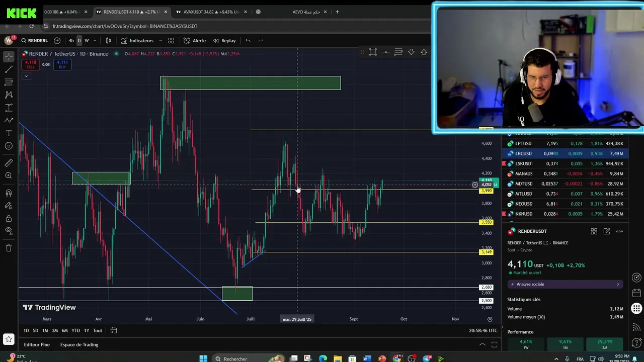The width and height of the screenshot is (644, 362).
Task: Select the 3M date range
Action: tap(55, 330)
